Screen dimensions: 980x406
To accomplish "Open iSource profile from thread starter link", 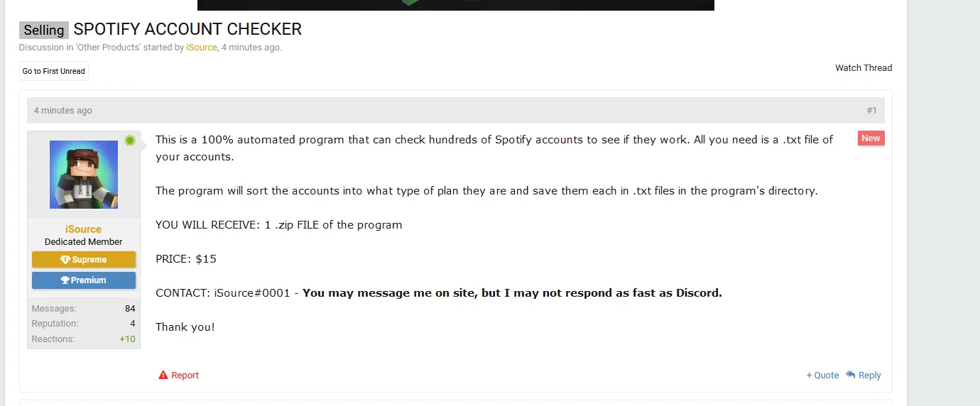I will click(202, 48).
